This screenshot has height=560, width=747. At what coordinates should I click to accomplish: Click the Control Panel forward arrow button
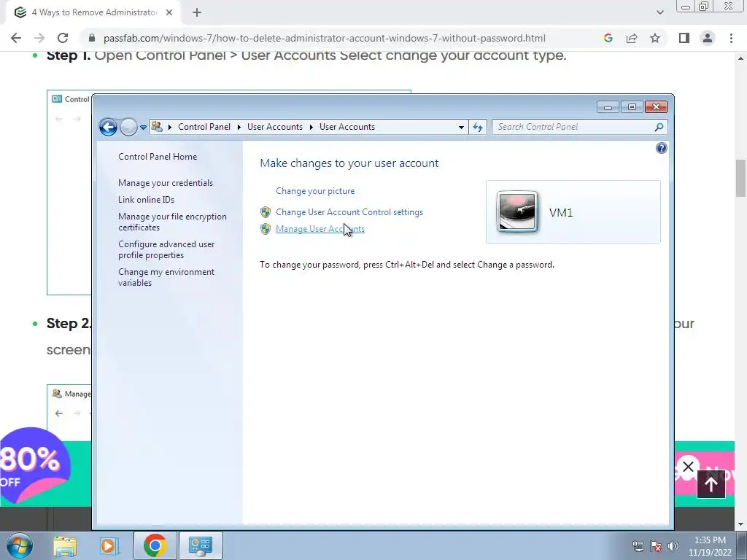click(x=128, y=127)
